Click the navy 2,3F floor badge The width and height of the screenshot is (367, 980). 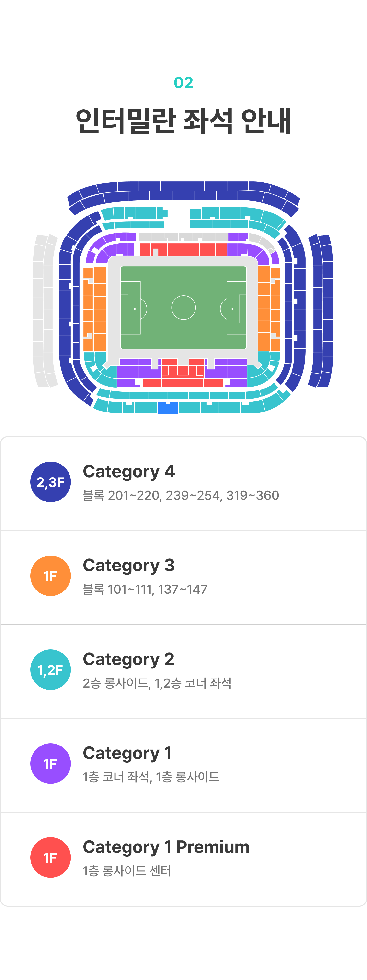point(51,482)
